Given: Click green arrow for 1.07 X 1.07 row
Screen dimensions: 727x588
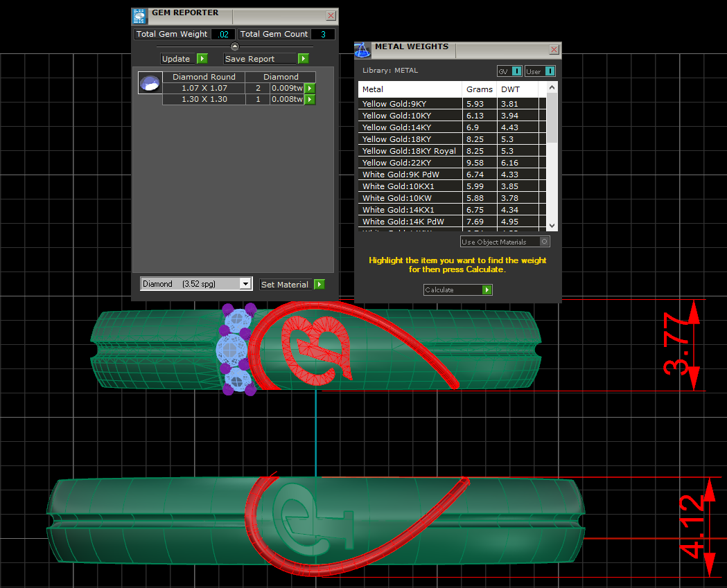Looking at the screenshot, I should [310, 88].
